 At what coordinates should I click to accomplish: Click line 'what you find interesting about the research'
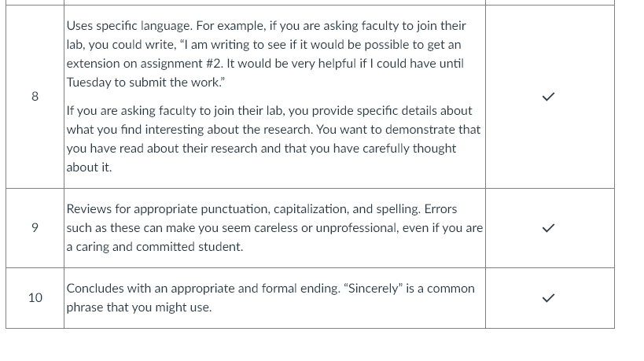pos(273,130)
